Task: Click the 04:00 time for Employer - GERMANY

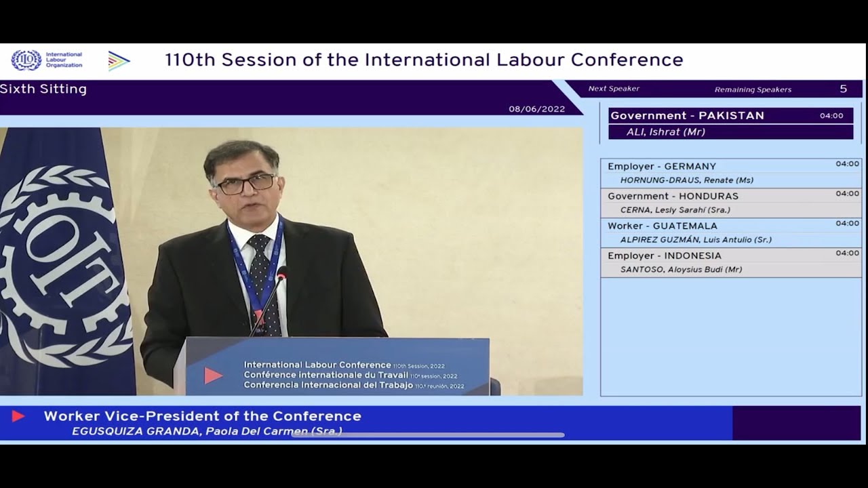Action: pos(848,163)
